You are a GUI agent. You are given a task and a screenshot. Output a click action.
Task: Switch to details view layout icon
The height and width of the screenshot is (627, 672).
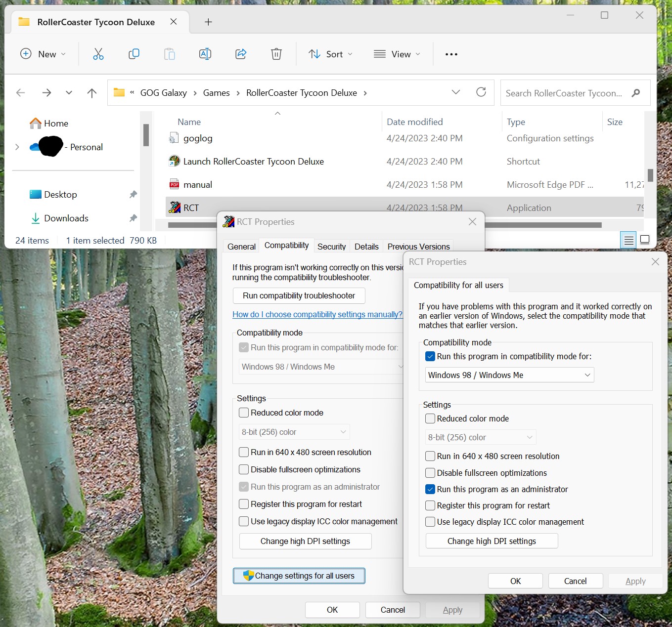[628, 240]
